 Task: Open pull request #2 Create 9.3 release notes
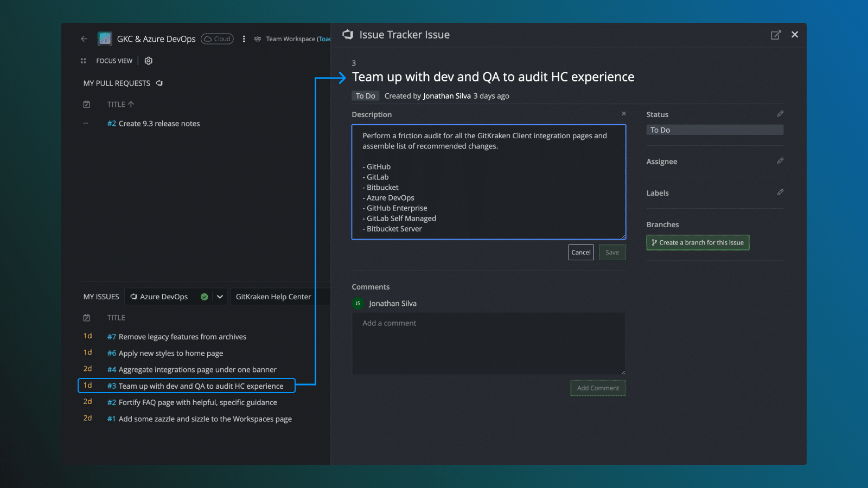(154, 124)
